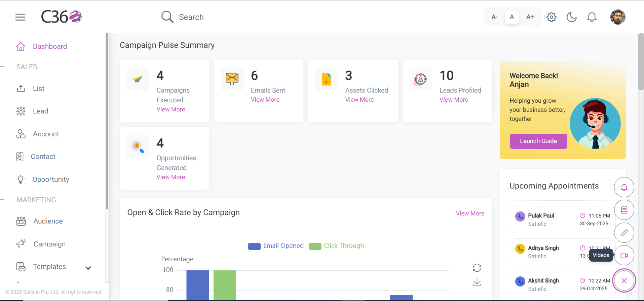Open the Audience sidebar item
The image size is (644, 301).
[48, 221]
